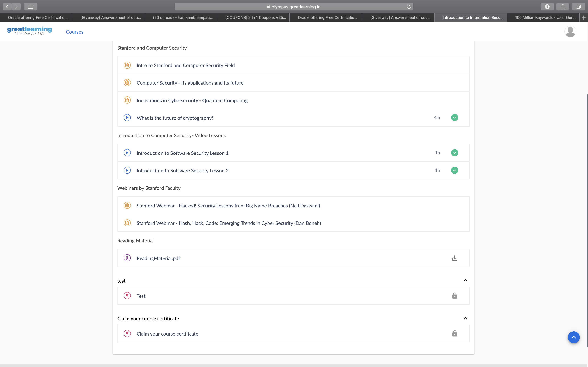The height and width of the screenshot is (367, 588).
Task: Click the scroll-to-top blue arrow button
Action: pos(573,337)
